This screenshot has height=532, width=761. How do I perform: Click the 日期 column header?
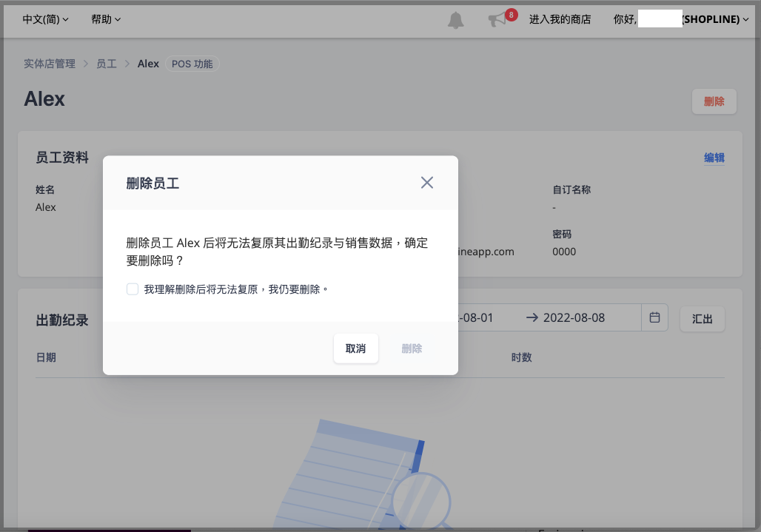[46, 357]
